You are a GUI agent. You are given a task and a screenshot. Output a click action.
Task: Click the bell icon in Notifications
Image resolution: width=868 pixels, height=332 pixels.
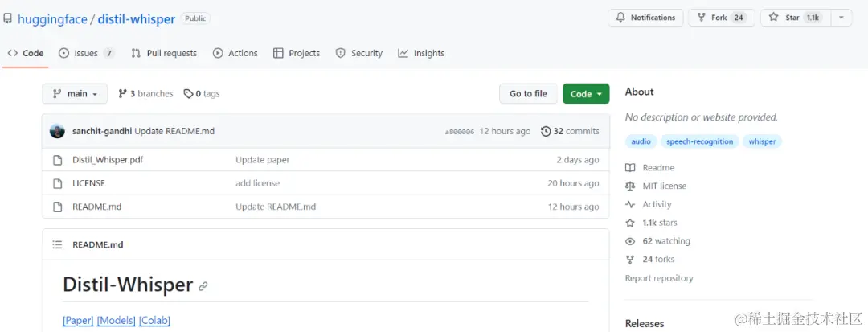click(620, 18)
